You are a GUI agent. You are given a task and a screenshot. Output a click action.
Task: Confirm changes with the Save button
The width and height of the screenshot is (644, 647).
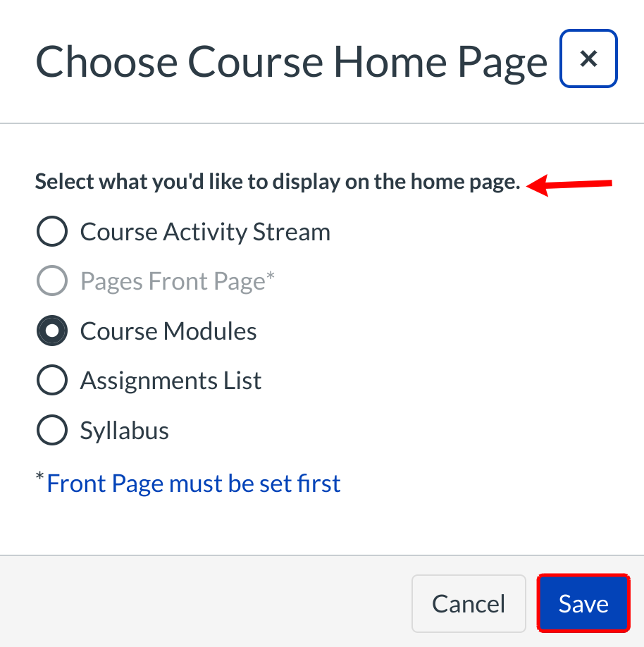(x=583, y=603)
